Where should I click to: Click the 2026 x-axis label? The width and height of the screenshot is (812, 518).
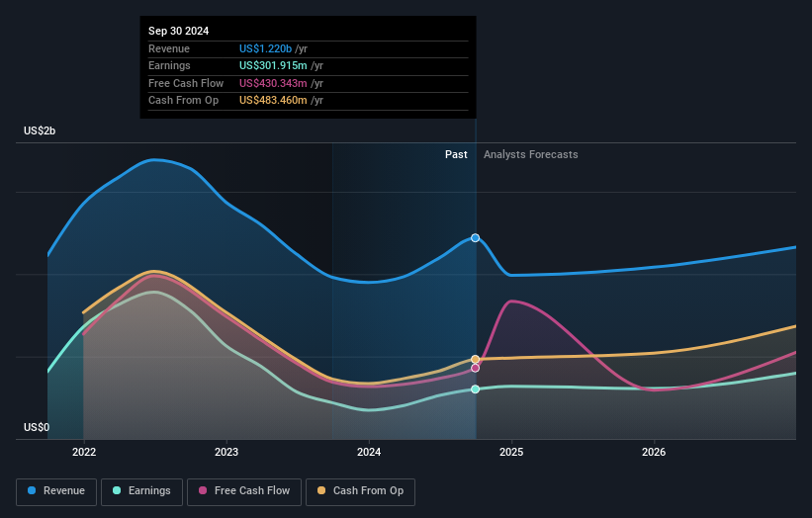coord(654,452)
